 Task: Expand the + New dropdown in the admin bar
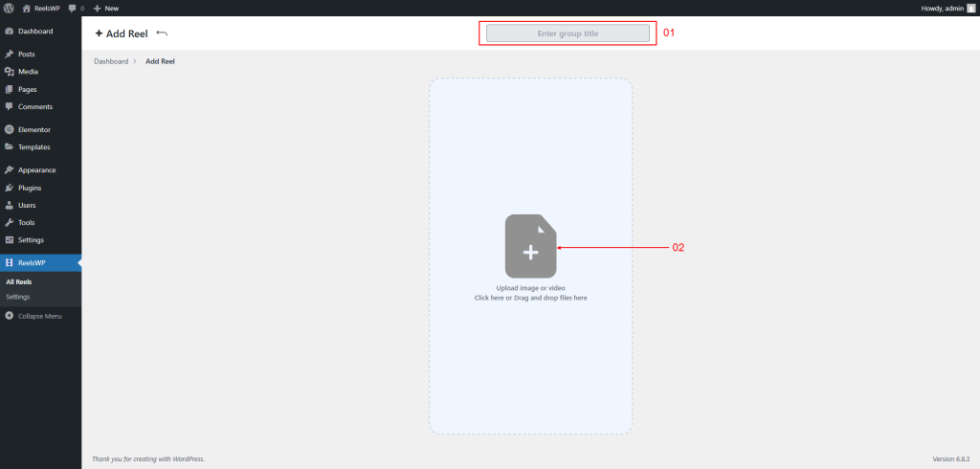106,8
